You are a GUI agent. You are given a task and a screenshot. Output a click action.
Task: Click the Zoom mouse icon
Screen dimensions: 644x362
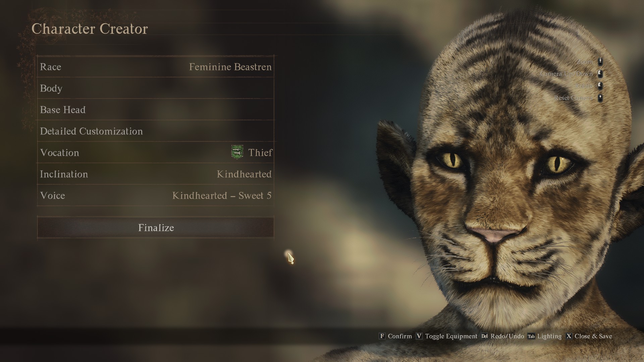point(600,62)
